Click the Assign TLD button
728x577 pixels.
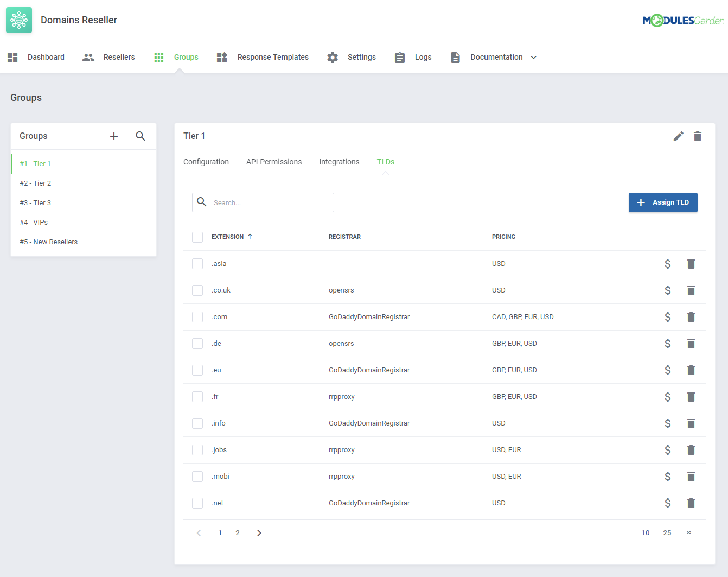pyautogui.click(x=663, y=202)
